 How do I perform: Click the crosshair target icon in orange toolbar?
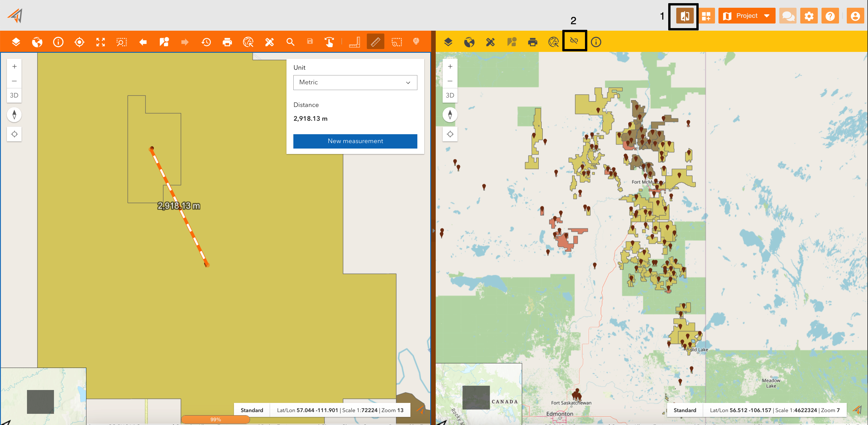pyautogui.click(x=80, y=42)
